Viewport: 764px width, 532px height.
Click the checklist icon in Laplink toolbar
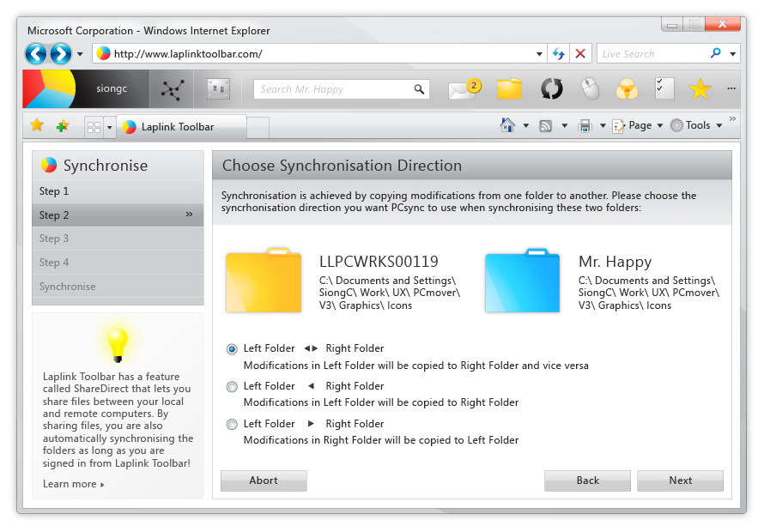coord(664,89)
